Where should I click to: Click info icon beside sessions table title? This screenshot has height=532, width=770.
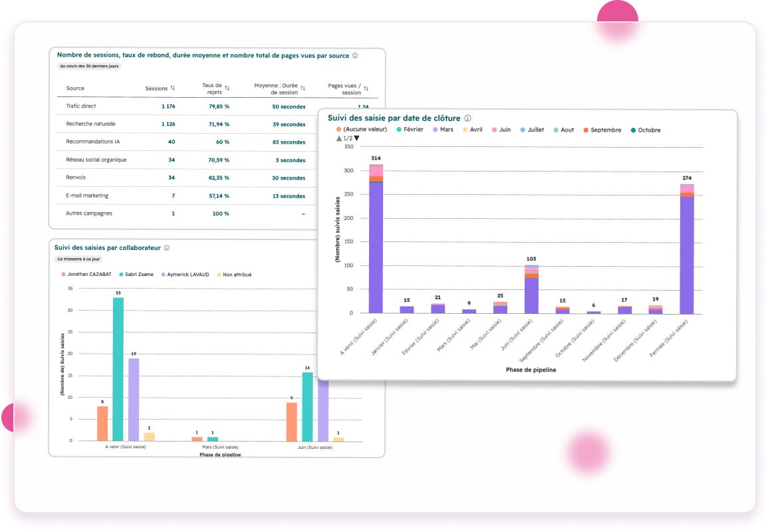click(355, 55)
